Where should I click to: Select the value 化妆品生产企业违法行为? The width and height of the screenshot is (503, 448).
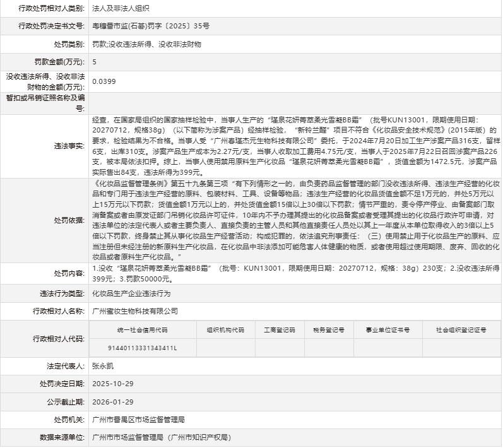click(131, 294)
